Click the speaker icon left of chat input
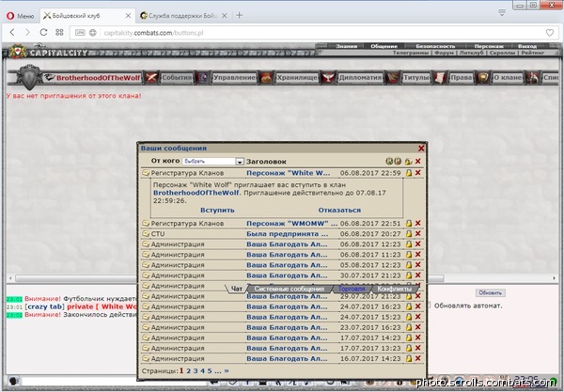564x392 pixels. (13, 381)
